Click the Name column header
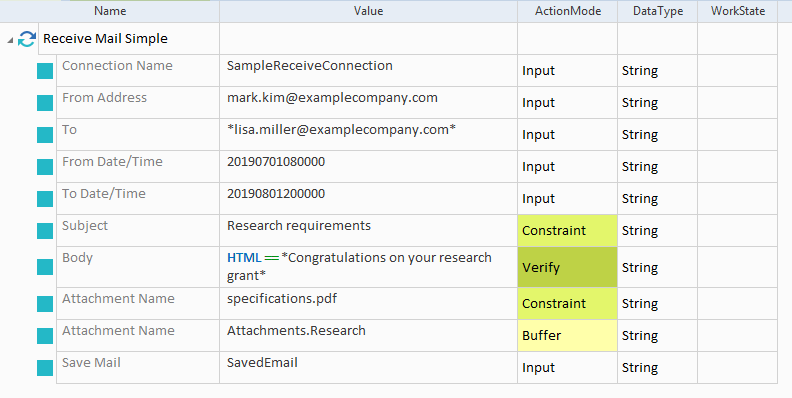 pos(110,11)
